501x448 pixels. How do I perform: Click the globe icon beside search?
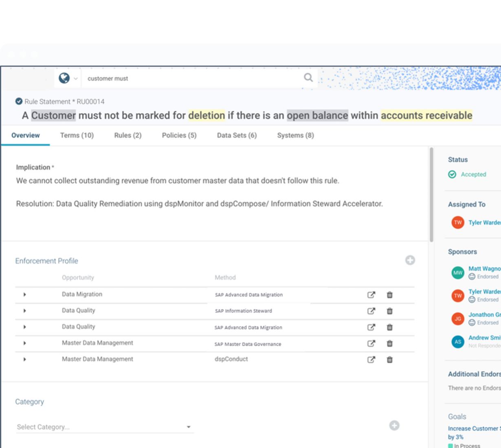point(64,78)
